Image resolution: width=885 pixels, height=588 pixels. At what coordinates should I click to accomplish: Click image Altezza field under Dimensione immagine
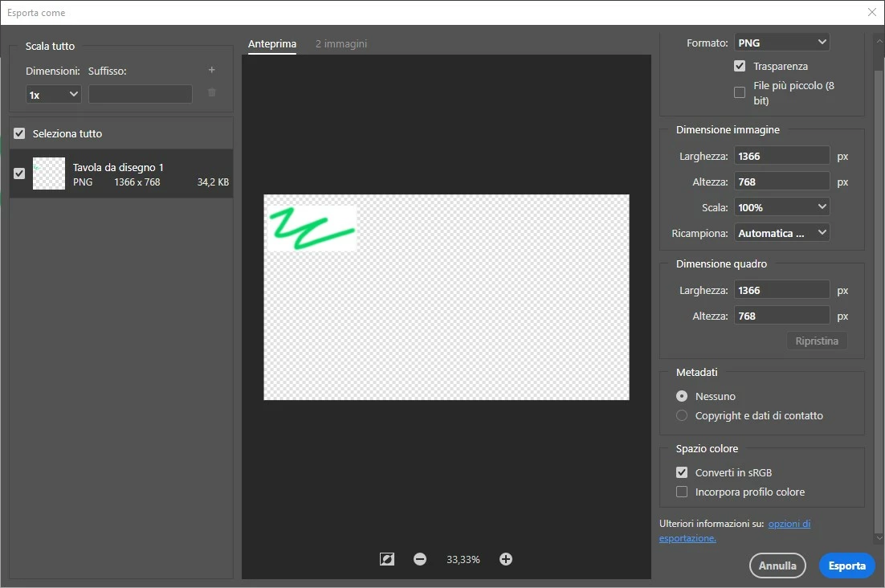click(781, 182)
